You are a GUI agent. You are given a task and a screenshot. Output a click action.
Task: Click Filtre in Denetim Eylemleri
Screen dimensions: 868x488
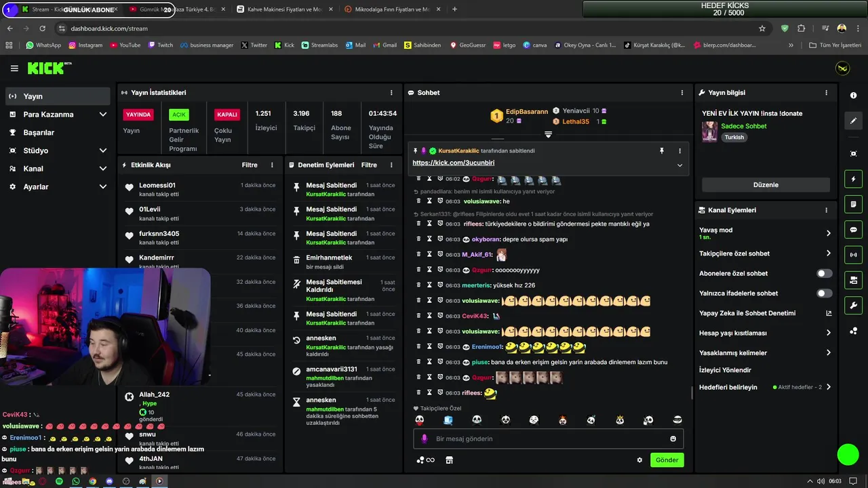[369, 165]
